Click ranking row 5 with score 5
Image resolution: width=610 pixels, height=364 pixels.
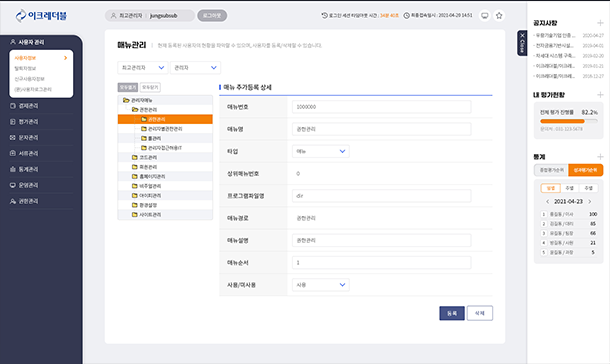(568, 252)
